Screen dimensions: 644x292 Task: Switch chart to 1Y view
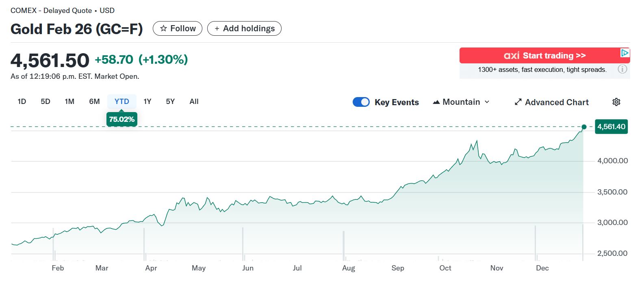(147, 102)
